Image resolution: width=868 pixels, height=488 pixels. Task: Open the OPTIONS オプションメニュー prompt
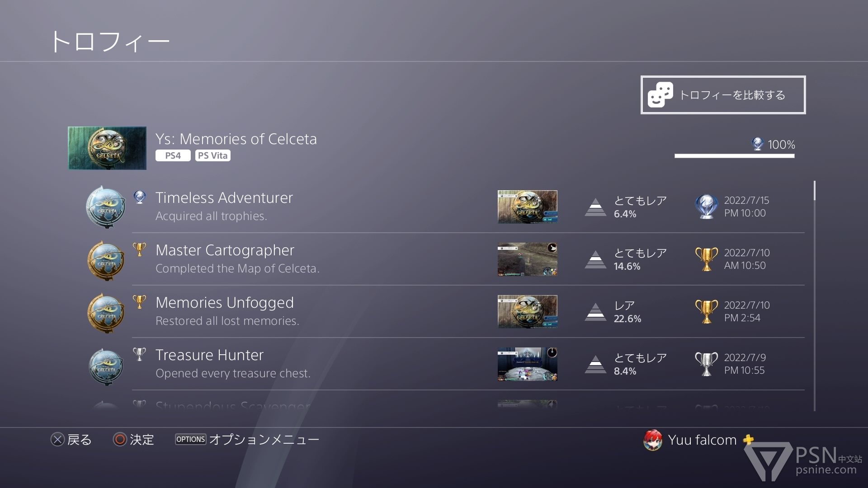pyautogui.click(x=247, y=440)
